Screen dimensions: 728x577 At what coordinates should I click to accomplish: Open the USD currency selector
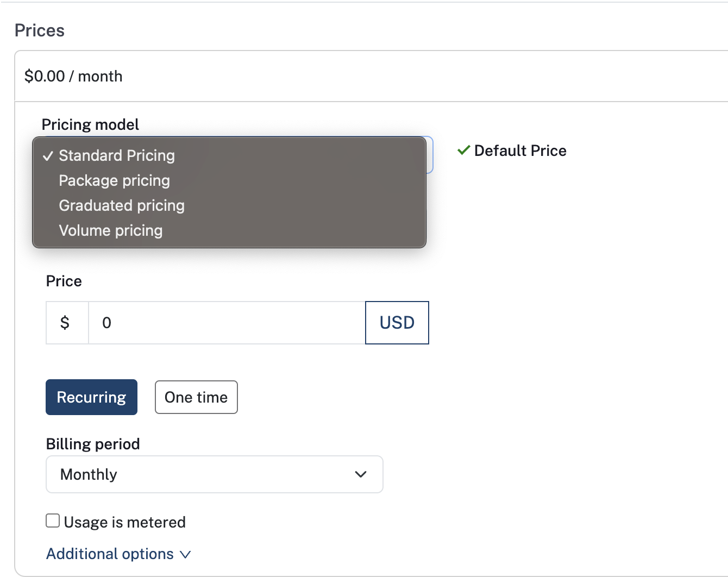click(x=397, y=323)
